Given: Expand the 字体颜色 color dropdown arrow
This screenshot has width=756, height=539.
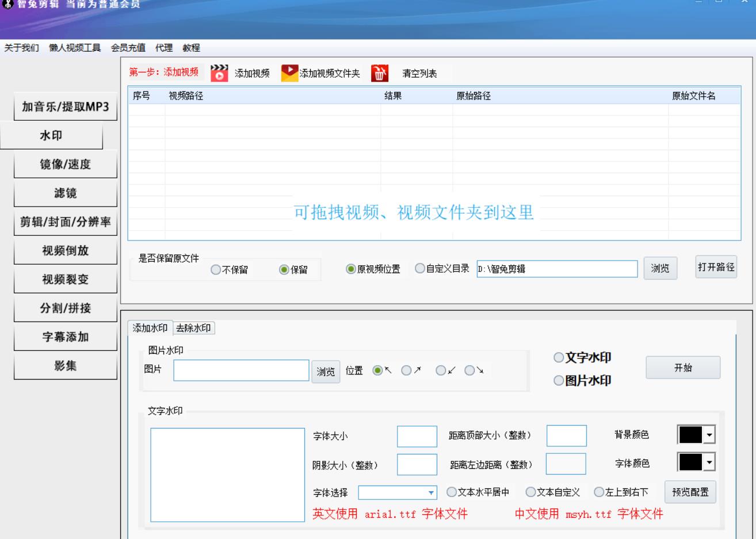Looking at the screenshot, I should click(709, 462).
